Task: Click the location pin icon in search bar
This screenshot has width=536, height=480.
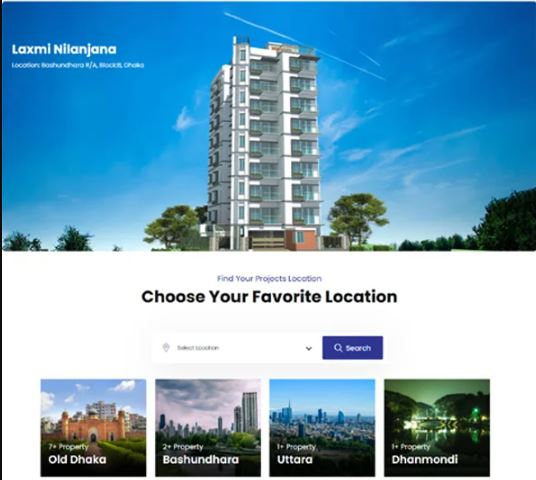Action: pos(166,348)
